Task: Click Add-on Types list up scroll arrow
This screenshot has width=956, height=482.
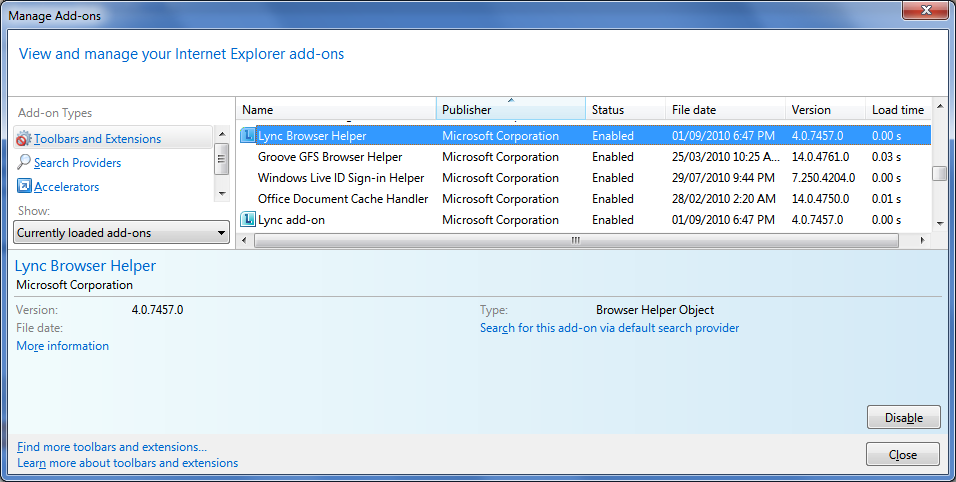Action: (x=222, y=134)
